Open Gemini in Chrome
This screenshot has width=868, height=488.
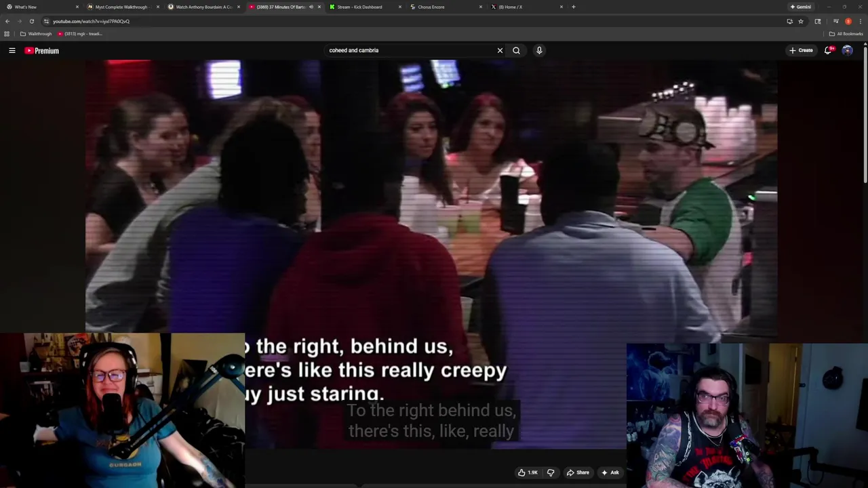click(800, 7)
